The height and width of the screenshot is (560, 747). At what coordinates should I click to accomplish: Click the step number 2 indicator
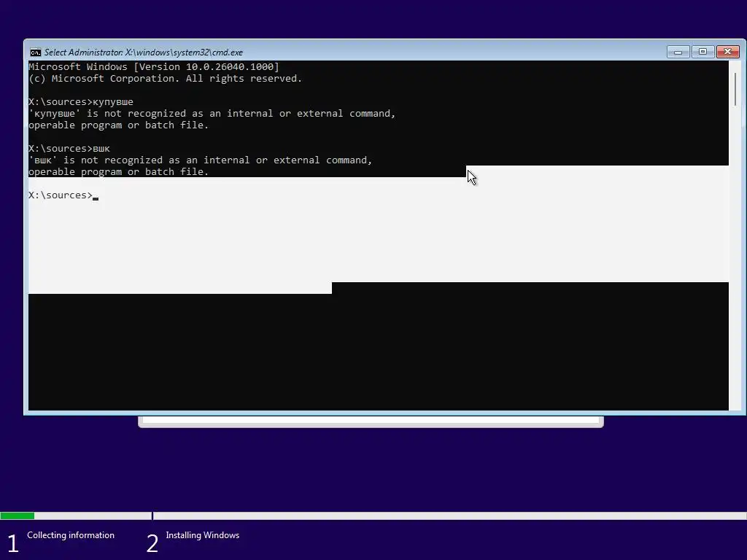(152, 544)
